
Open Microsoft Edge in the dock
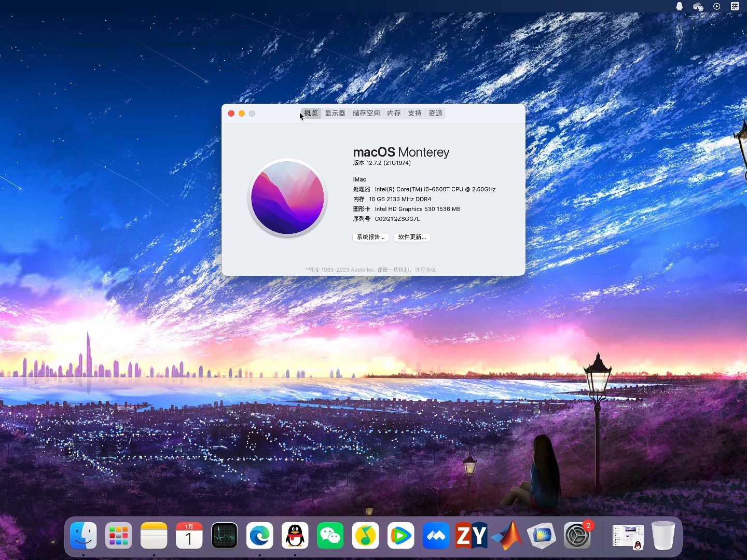(x=260, y=536)
